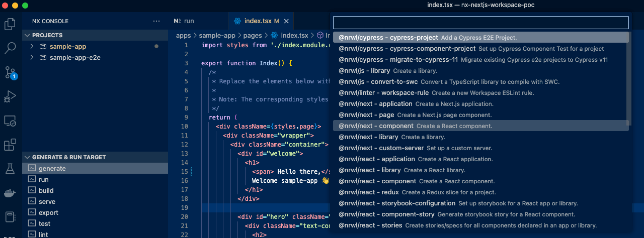The height and width of the screenshot is (238, 644).
Task: Click terminal icon beside serve target
Action: [32, 202]
